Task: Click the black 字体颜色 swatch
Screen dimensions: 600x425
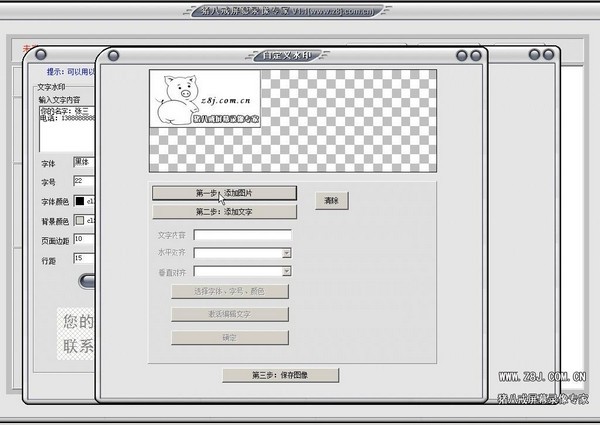Action: point(80,201)
